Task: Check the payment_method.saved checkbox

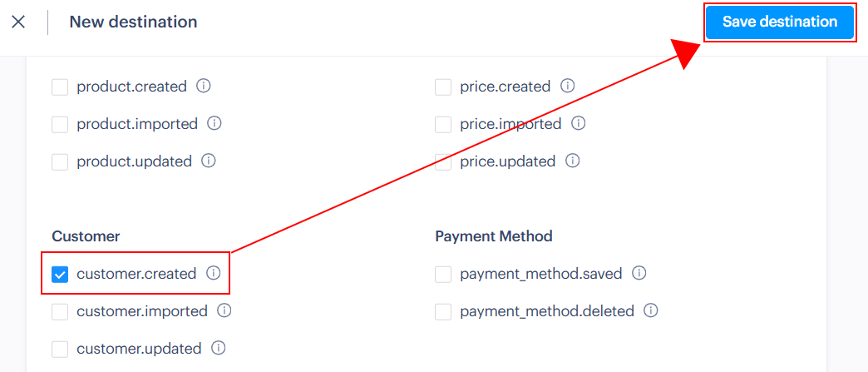Action: [443, 274]
